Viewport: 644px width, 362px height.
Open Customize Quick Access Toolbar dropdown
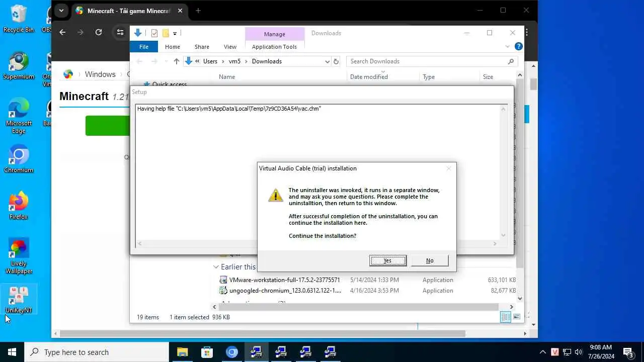175,34
